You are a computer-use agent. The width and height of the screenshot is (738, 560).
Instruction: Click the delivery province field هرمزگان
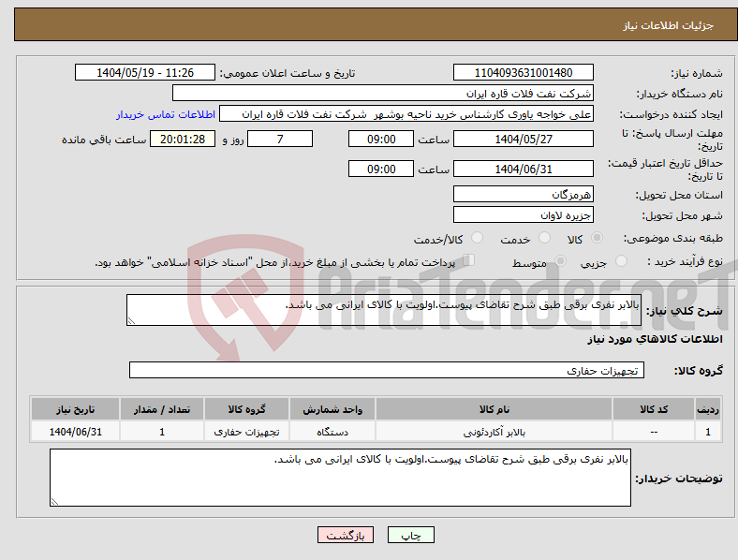click(523, 194)
